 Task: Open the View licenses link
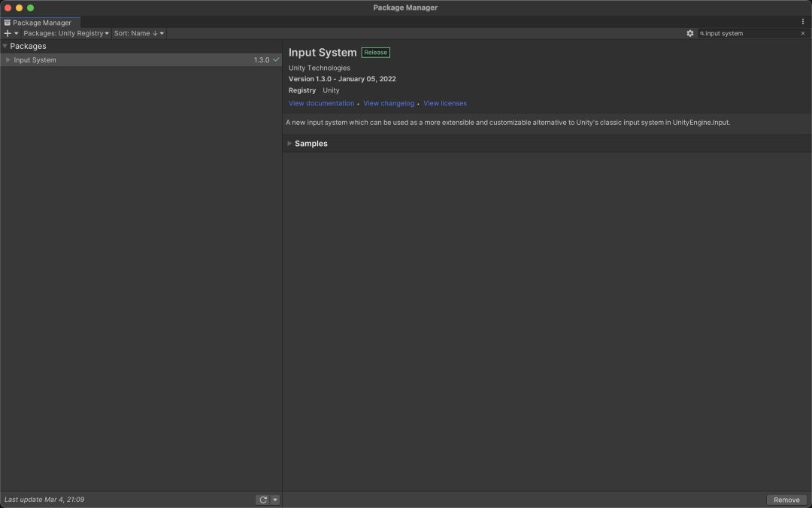[445, 103]
